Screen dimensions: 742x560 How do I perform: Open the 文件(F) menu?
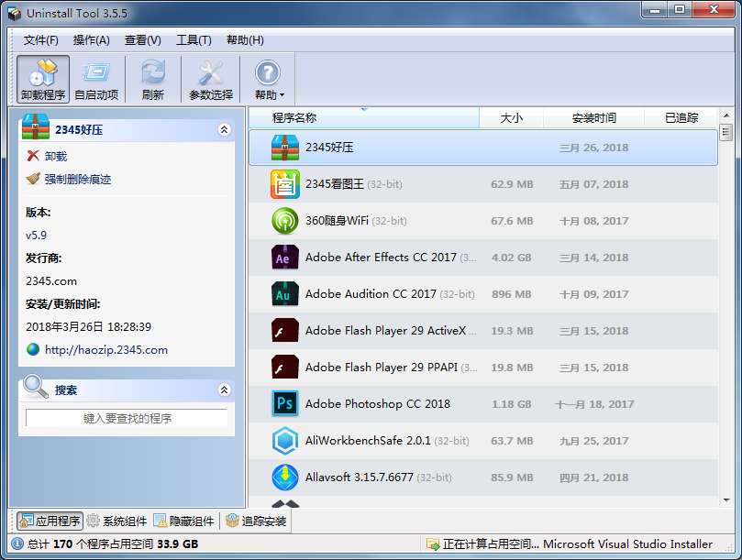(x=41, y=40)
